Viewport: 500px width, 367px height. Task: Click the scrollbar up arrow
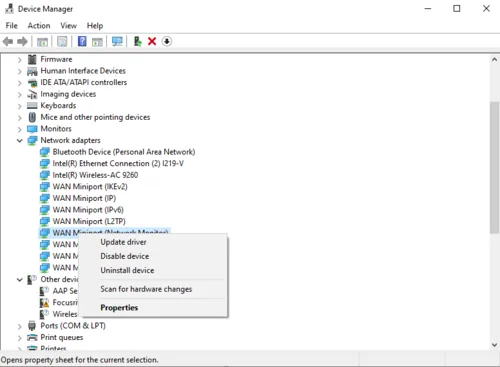click(494, 60)
